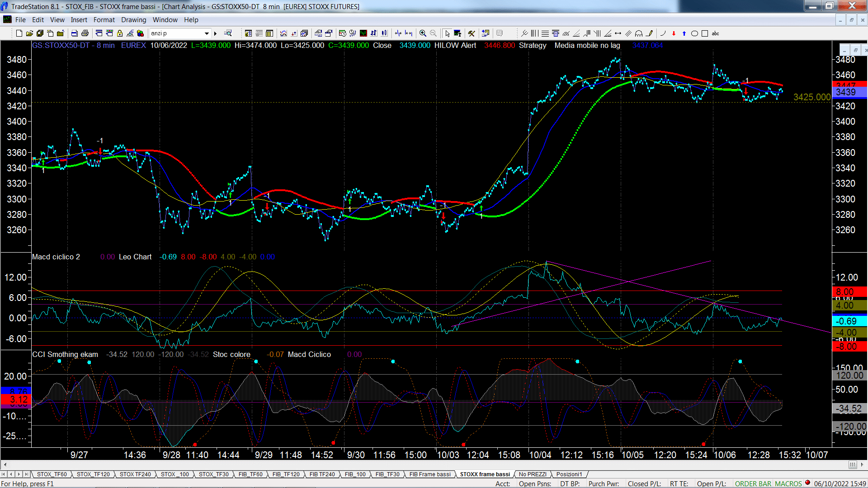Click the scroll left arrow of chart scrollbar

5,465
